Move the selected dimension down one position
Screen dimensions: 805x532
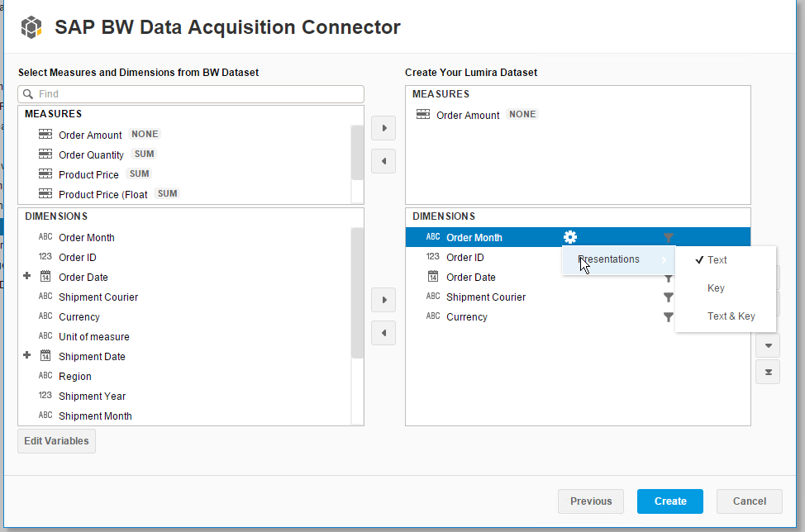pyautogui.click(x=768, y=346)
